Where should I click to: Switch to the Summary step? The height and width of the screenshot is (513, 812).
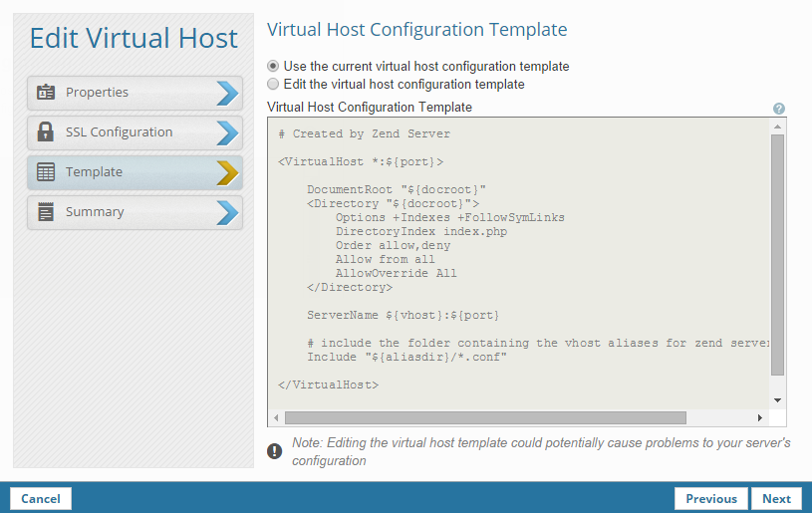point(120,212)
